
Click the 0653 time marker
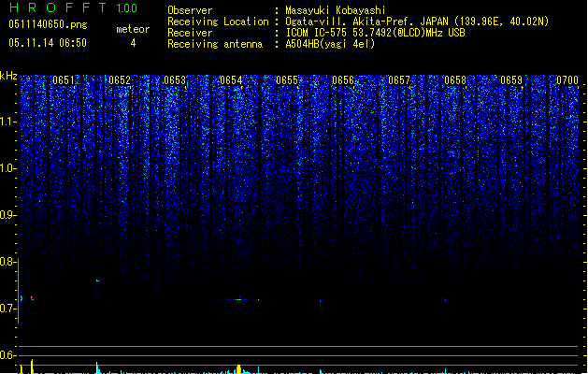pos(175,80)
